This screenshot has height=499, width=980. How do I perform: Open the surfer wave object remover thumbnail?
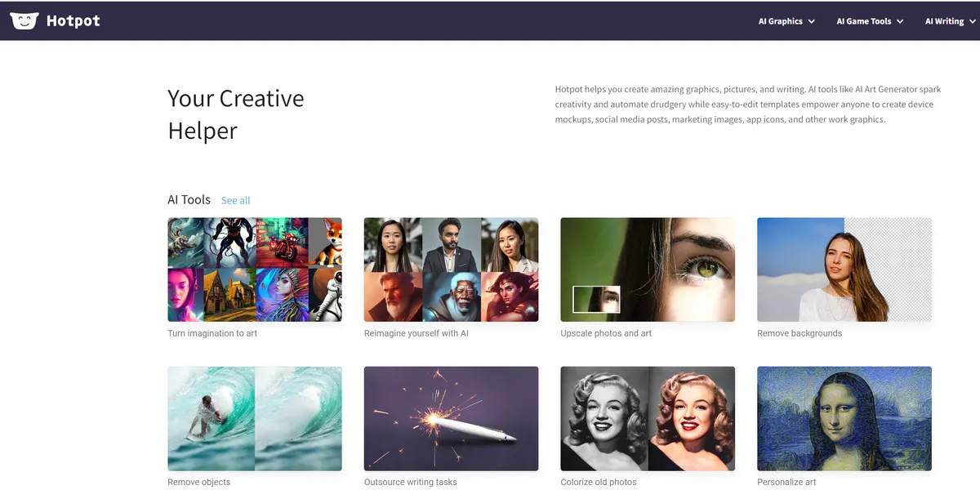click(x=255, y=418)
